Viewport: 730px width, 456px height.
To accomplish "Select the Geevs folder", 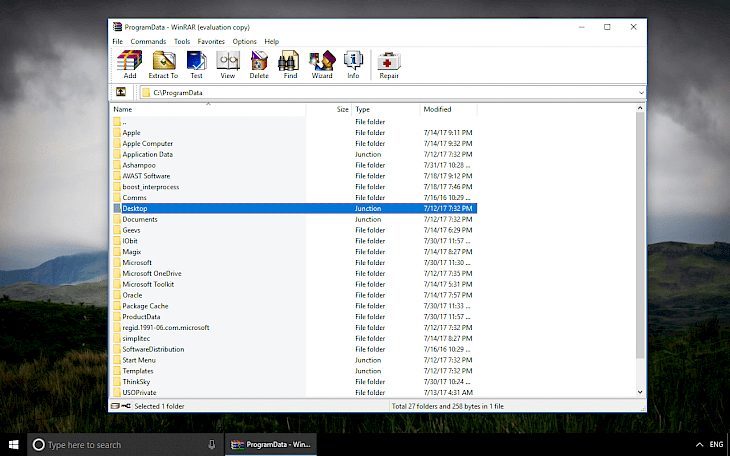I will click(294, 230).
